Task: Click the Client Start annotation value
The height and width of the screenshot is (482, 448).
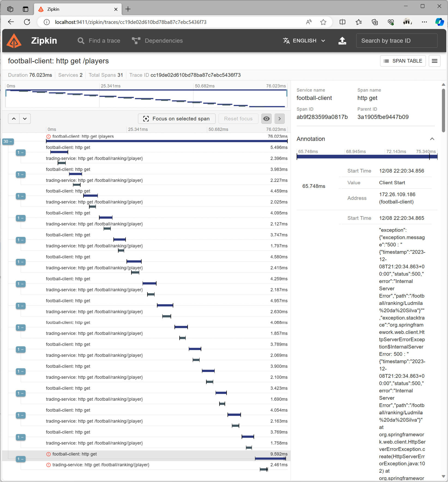Action: 392,183
